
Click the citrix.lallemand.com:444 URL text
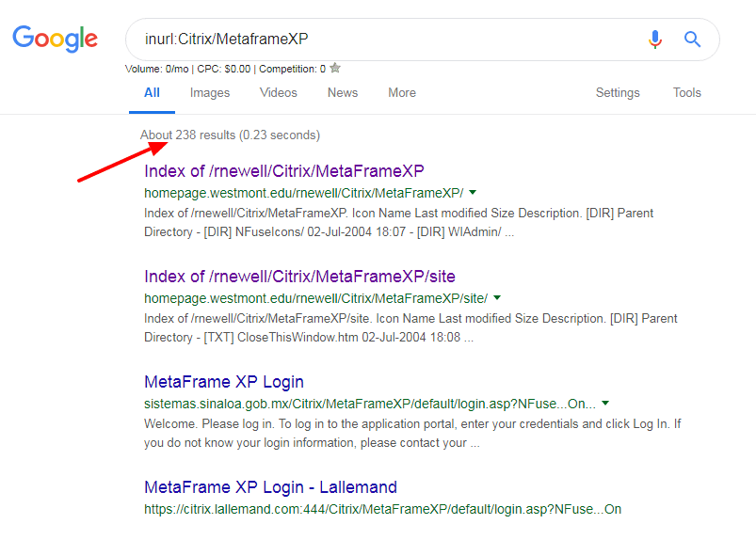tap(382, 509)
